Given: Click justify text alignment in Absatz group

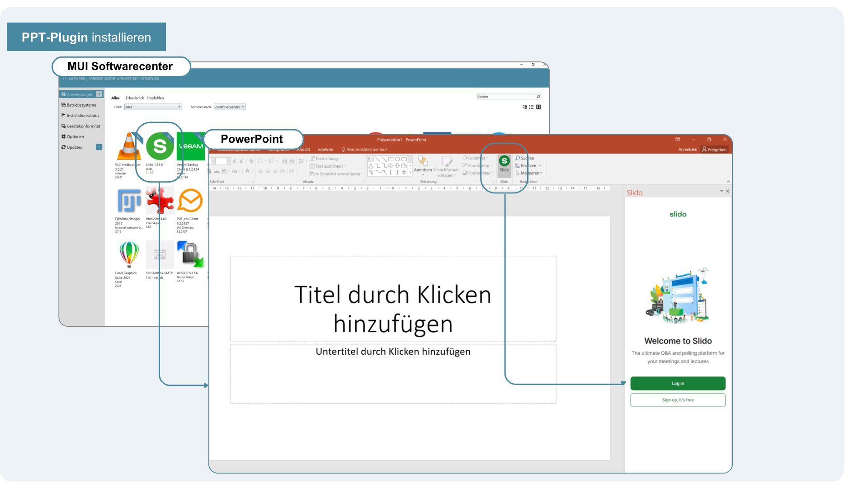Looking at the screenshot, I should coord(282,171).
